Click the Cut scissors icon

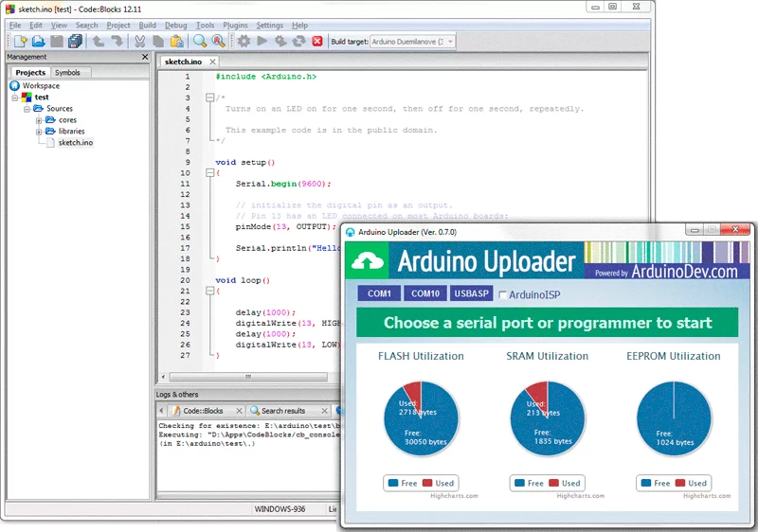point(139,42)
